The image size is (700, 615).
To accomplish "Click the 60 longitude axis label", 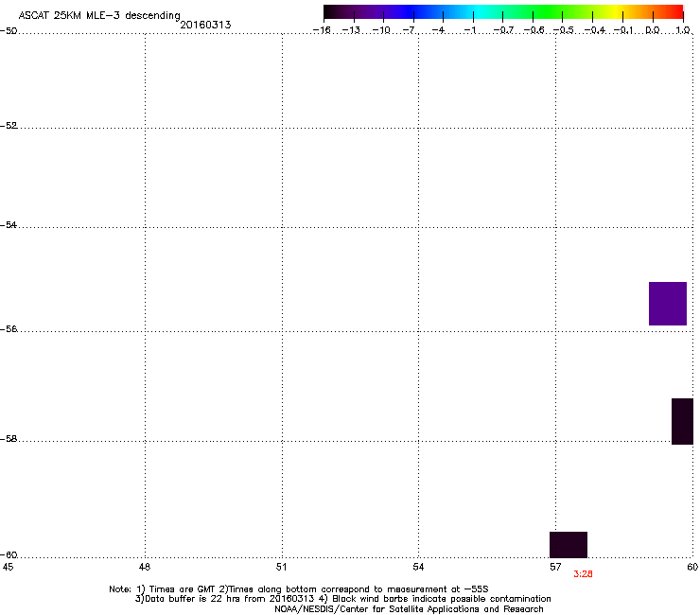I will (x=692, y=567).
